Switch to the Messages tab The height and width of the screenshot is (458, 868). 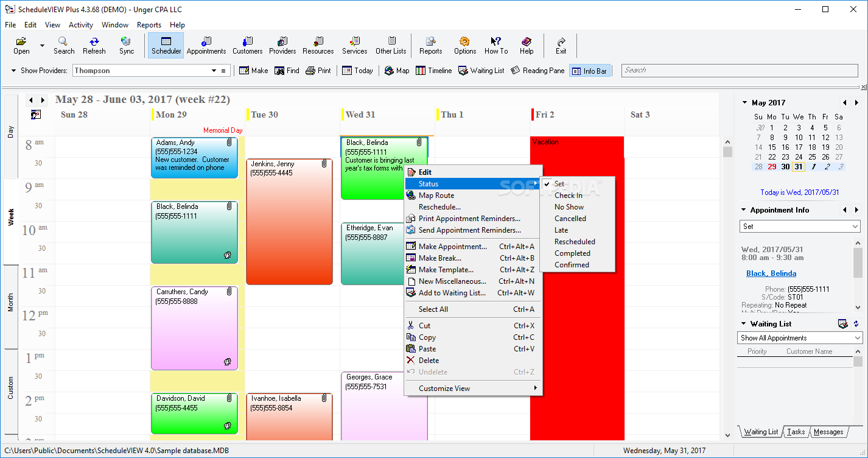click(x=828, y=432)
